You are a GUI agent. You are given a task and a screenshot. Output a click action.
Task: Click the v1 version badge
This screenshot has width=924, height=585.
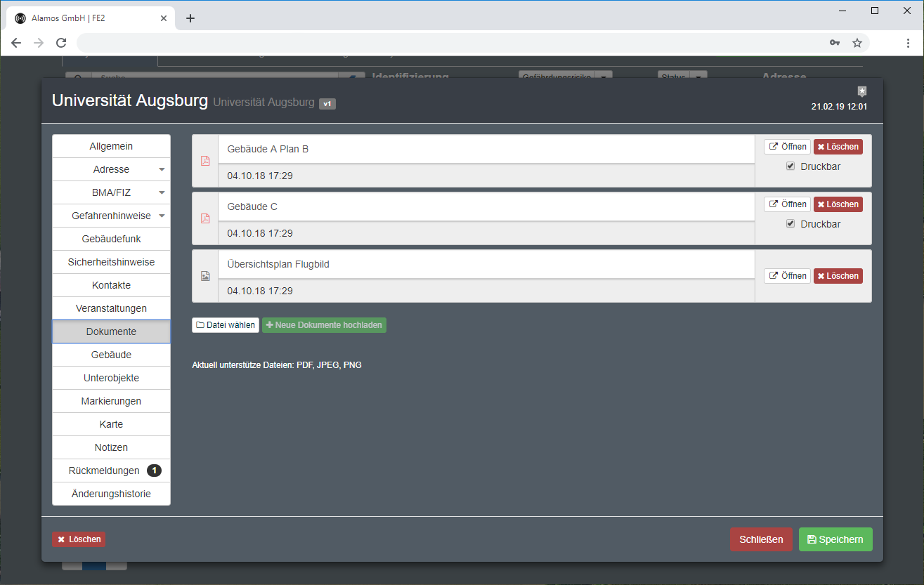[327, 104]
